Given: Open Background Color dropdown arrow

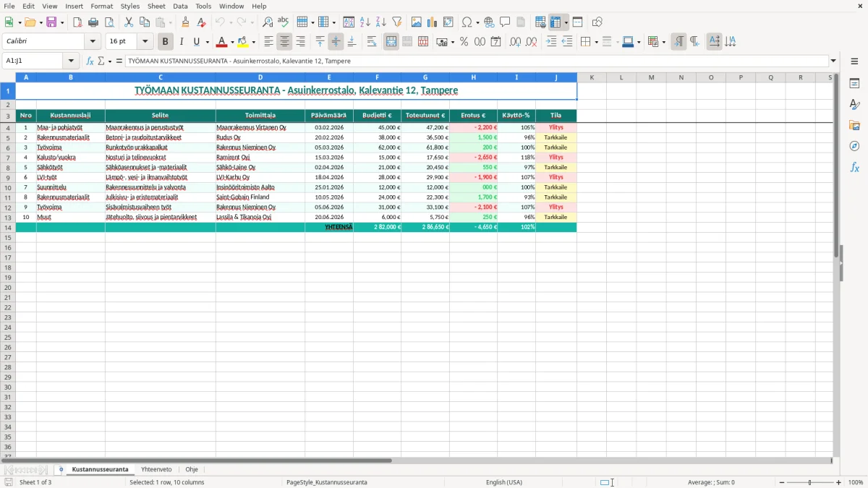Looking at the screenshot, I should tap(253, 42).
